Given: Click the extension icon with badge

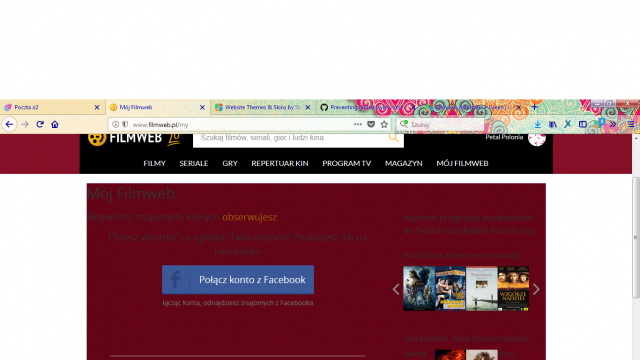Looking at the screenshot, I should coord(599,123).
